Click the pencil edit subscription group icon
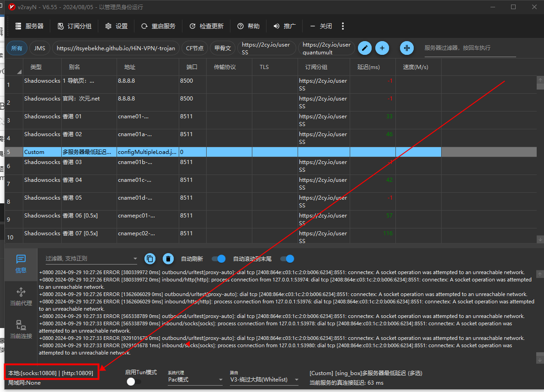The image size is (544, 392). (364, 48)
